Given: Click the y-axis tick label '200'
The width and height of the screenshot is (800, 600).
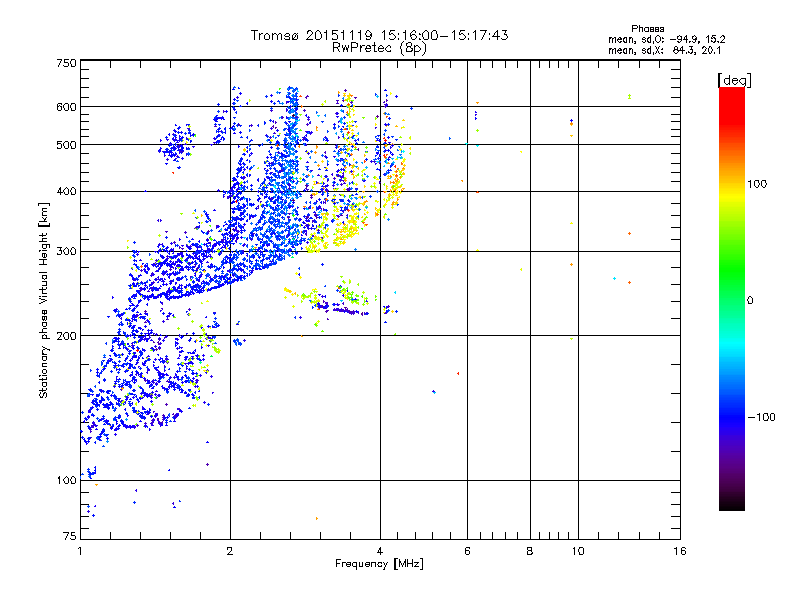Looking at the screenshot, I should click(66, 336).
